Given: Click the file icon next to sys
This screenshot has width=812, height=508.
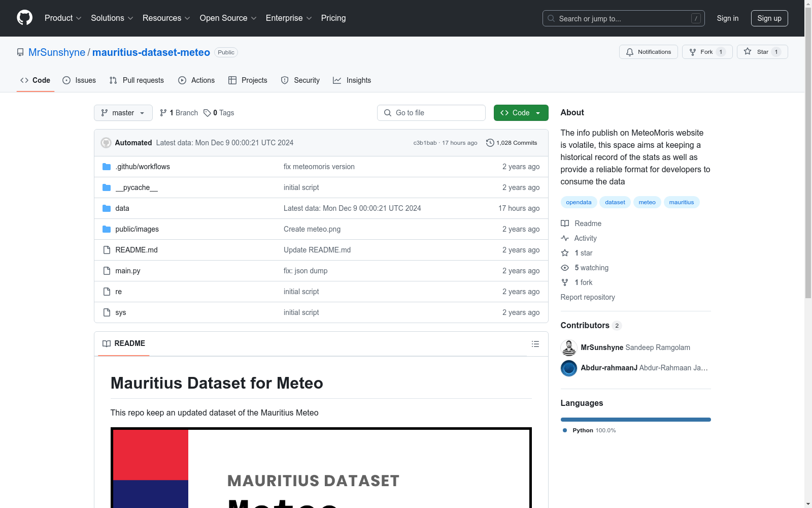Looking at the screenshot, I should tap(107, 312).
